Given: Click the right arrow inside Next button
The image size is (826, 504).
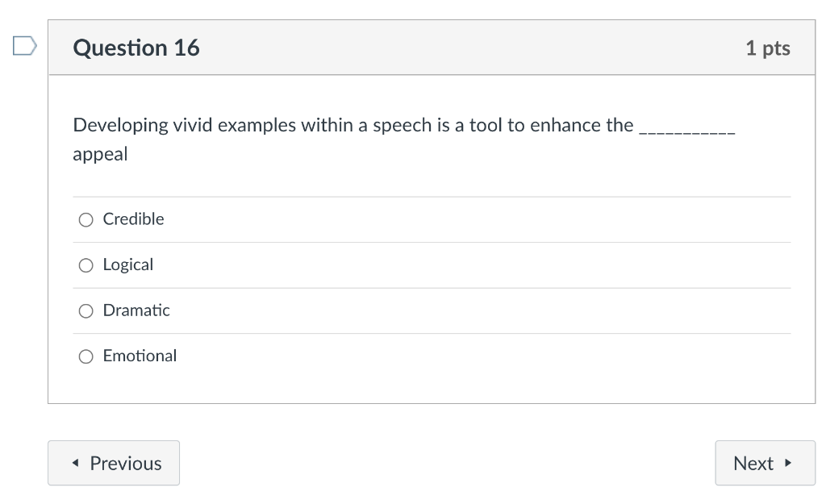Looking at the screenshot, I should (x=788, y=463).
